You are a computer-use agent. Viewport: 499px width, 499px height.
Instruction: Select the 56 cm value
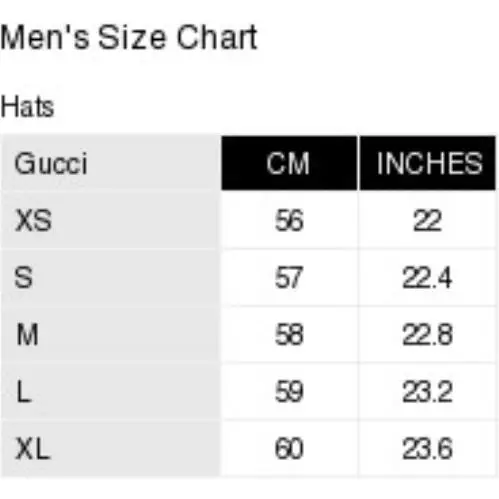pos(289,220)
